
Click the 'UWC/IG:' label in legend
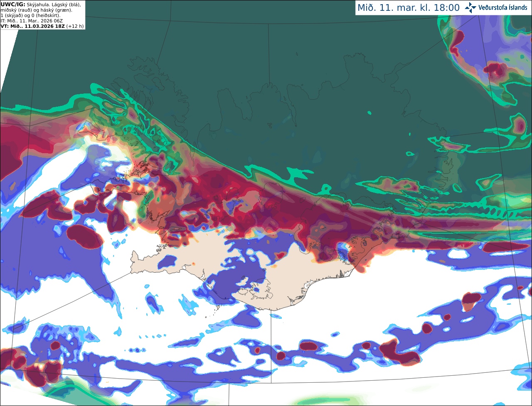pos(13,4)
